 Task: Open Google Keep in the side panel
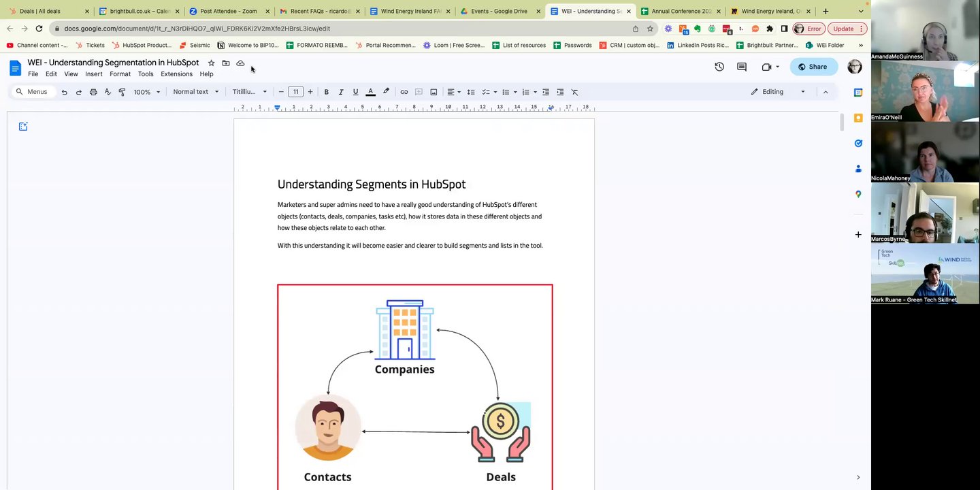click(858, 118)
